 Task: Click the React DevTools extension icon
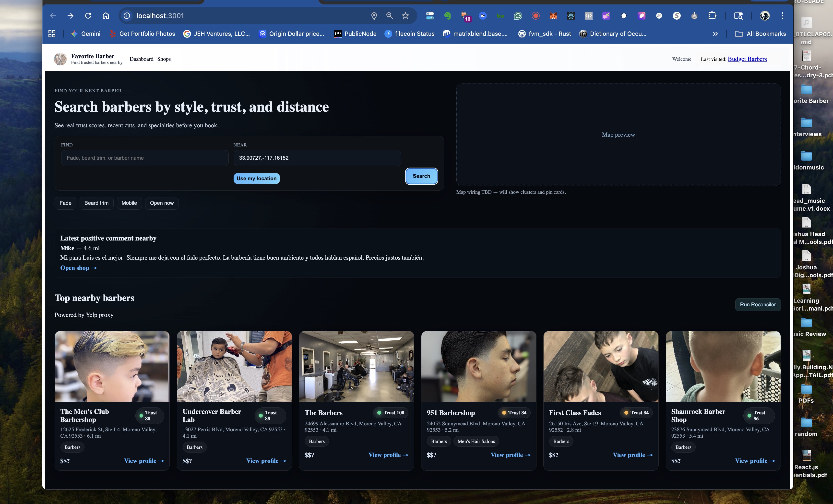point(571,15)
